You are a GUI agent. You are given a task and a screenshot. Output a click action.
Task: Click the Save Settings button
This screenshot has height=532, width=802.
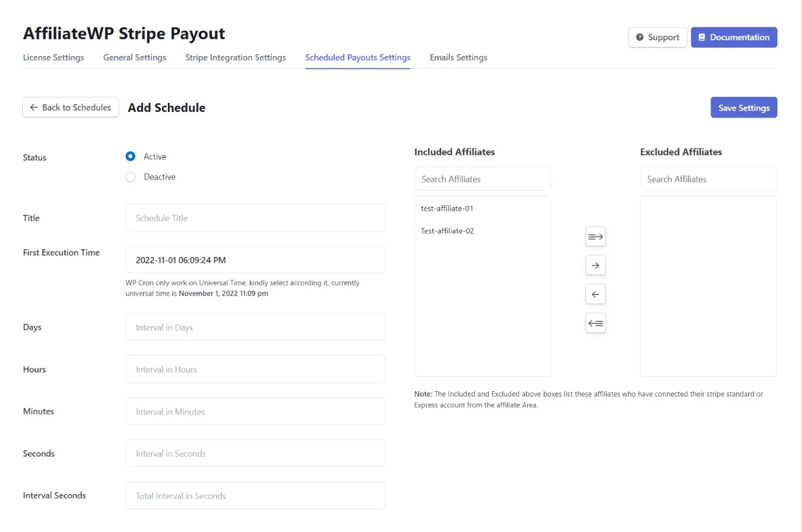[x=744, y=107]
